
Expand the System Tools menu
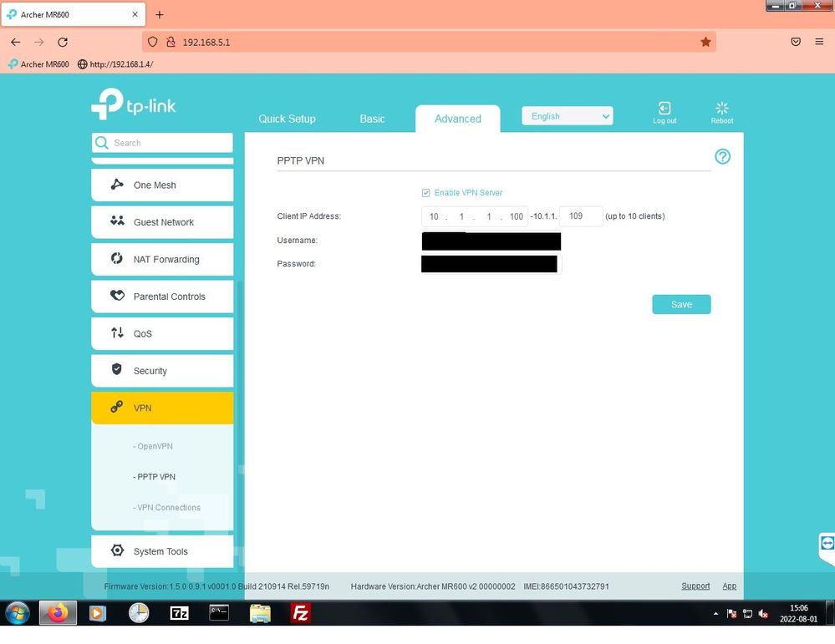[x=162, y=551]
